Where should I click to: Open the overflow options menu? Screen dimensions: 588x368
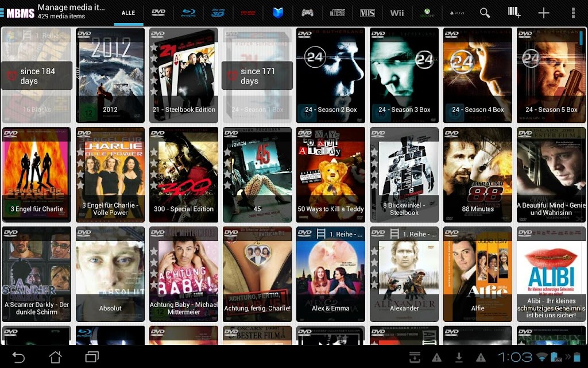(573, 13)
